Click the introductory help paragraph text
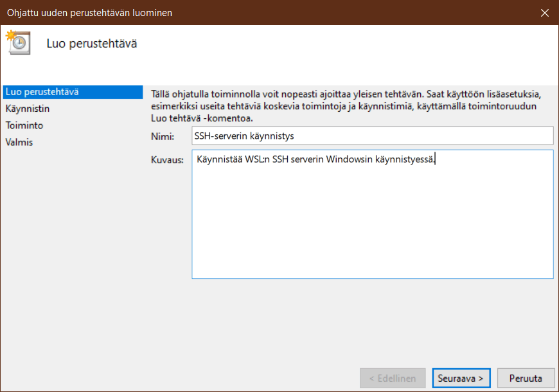 tap(347, 106)
